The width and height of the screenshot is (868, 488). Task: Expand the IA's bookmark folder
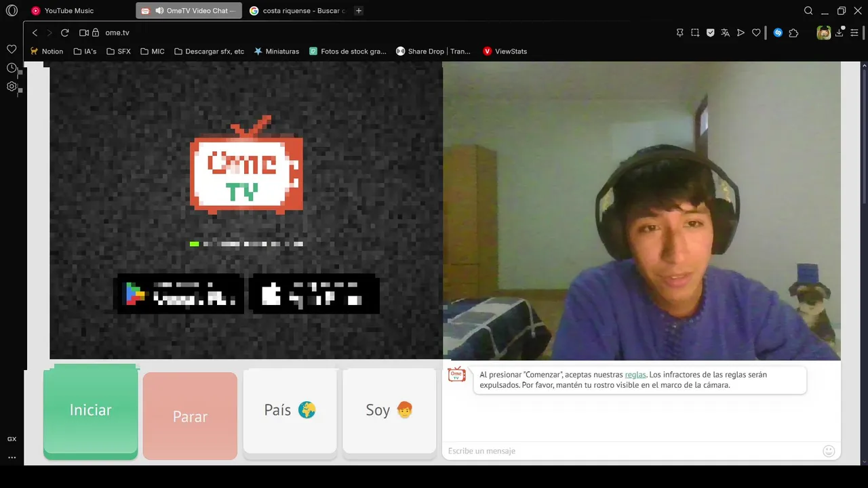coord(85,52)
